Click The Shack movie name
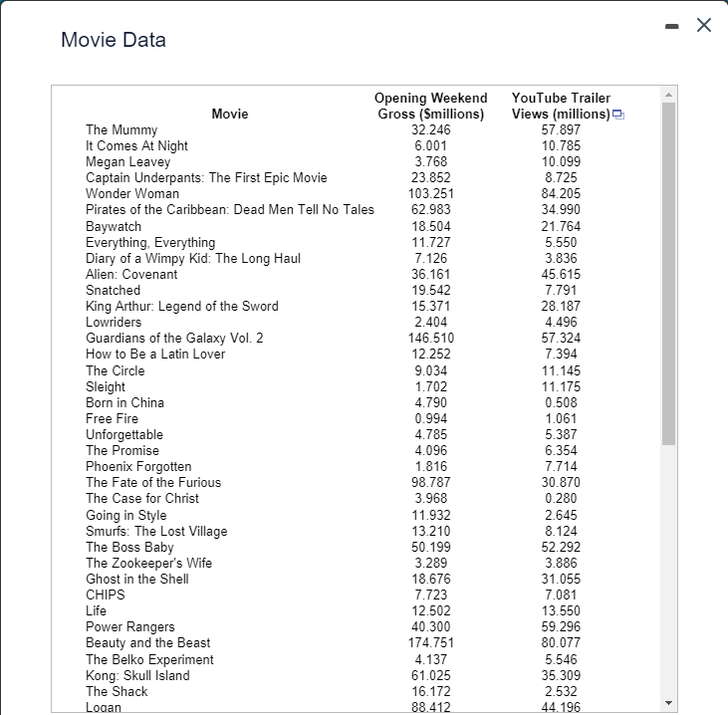The width and height of the screenshot is (728, 715). point(117,691)
